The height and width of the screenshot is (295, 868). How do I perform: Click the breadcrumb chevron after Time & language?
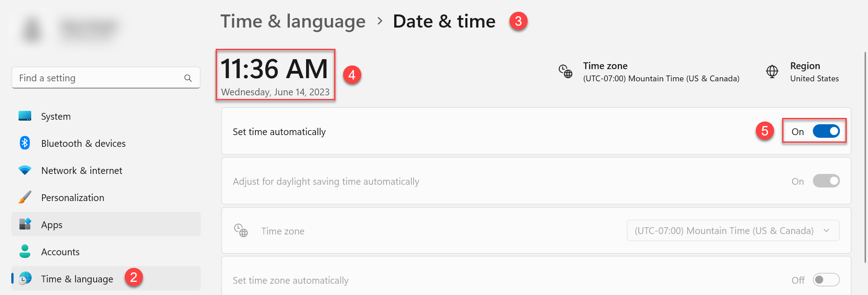[x=380, y=21]
